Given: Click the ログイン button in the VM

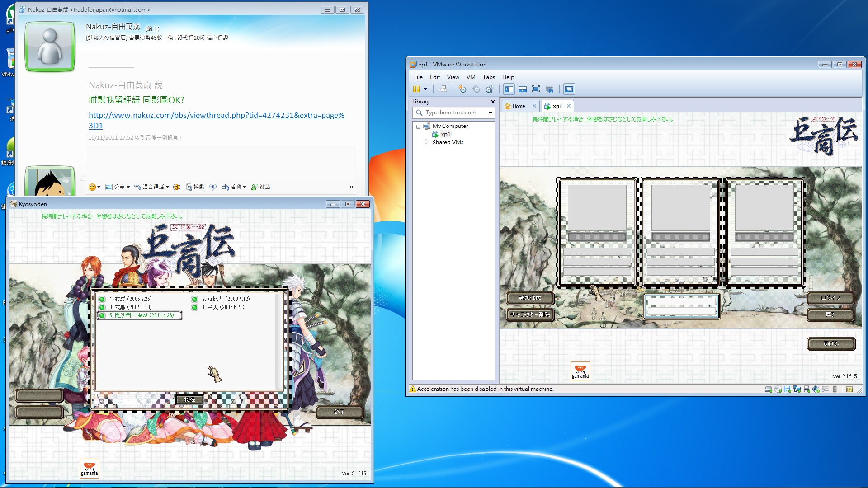Looking at the screenshot, I should (830, 298).
